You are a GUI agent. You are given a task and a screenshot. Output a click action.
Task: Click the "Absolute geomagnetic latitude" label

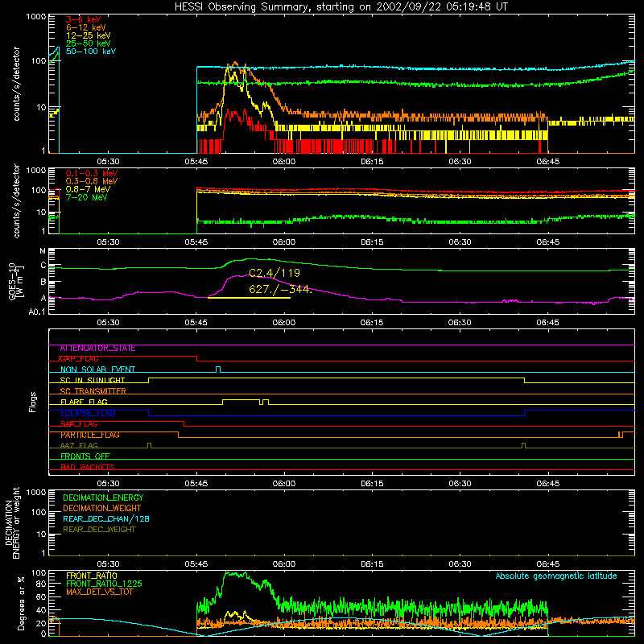tap(556, 576)
